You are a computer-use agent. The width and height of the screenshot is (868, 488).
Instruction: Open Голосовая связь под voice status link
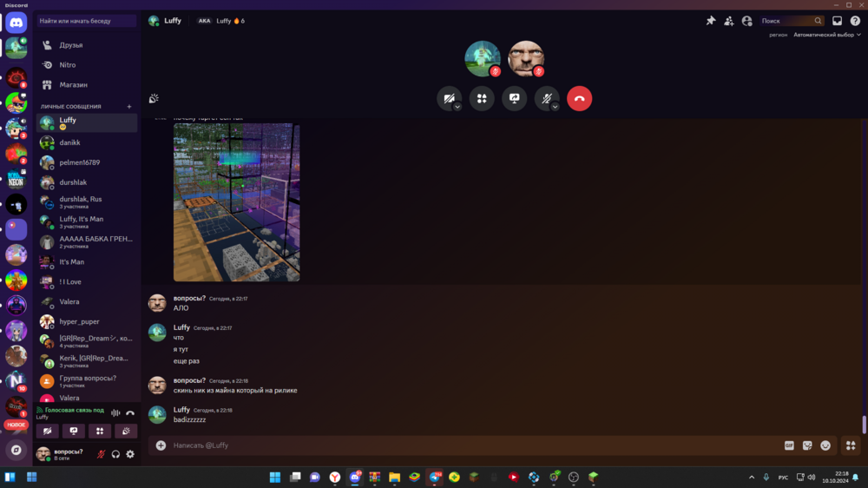tap(74, 410)
